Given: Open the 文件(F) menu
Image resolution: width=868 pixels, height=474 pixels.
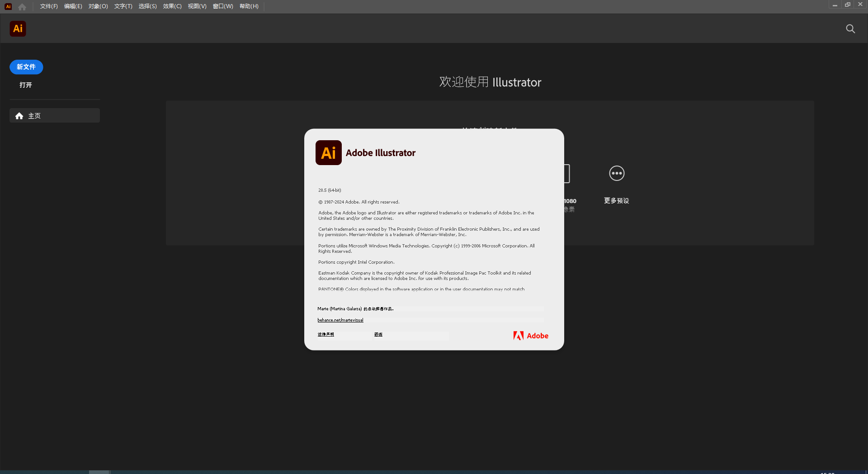Looking at the screenshot, I should (x=49, y=6).
